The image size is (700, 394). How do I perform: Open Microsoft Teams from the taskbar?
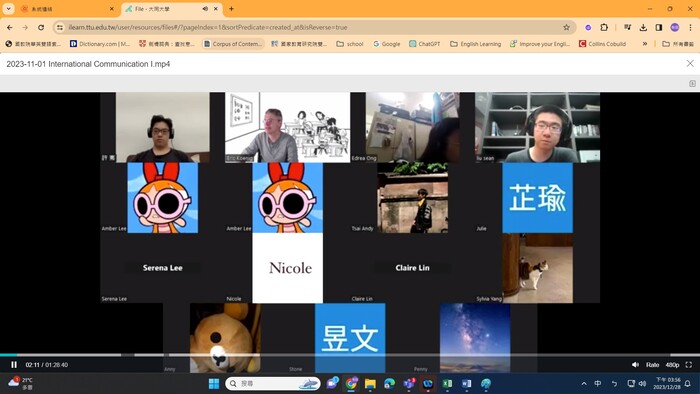tap(408, 383)
